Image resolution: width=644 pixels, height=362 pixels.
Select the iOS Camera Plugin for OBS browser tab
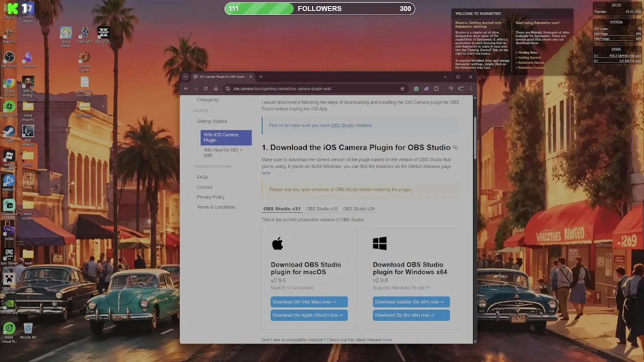tap(222, 77)
